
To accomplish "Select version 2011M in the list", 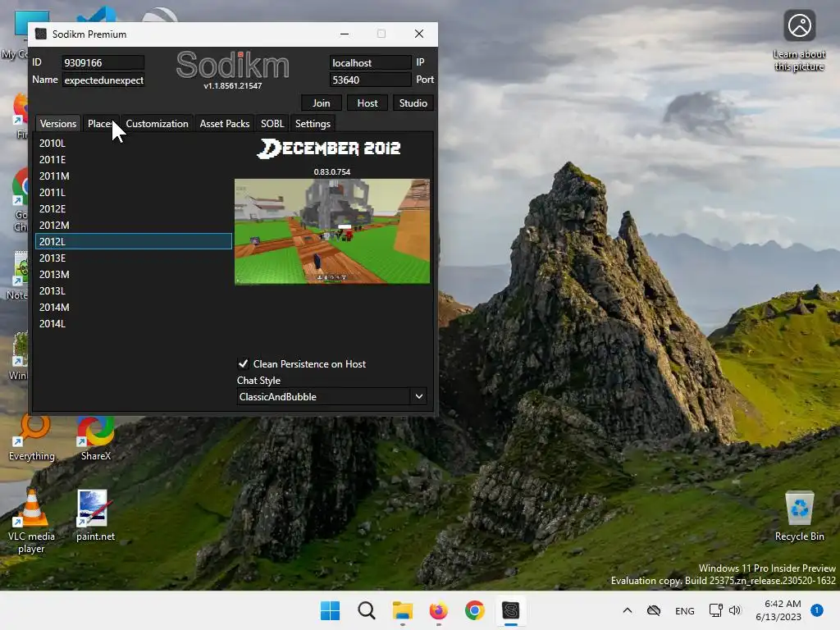I will [134, 176].
